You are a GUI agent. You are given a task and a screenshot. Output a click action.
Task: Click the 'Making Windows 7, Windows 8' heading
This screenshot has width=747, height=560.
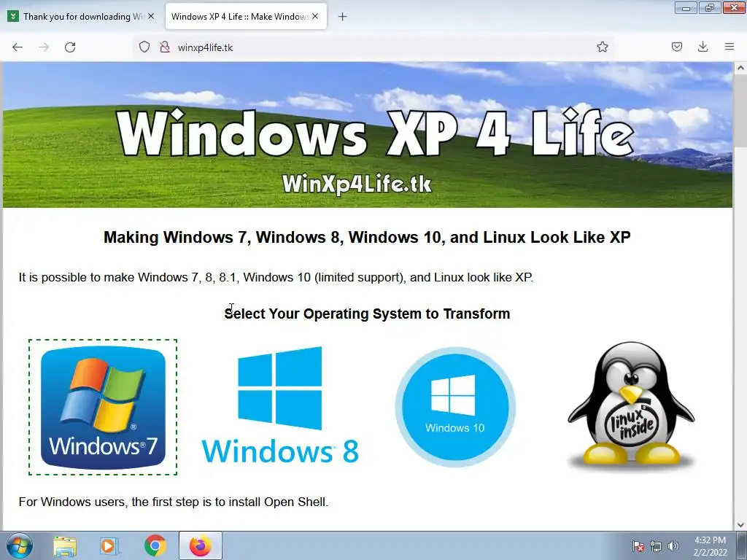tap(368, 237)
